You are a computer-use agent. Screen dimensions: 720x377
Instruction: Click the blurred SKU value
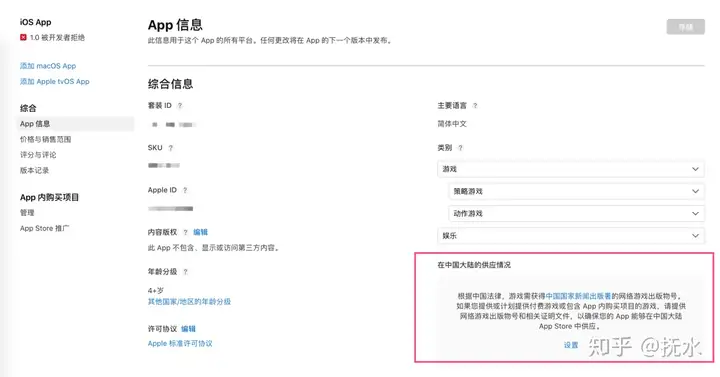[x=164, y=165]
